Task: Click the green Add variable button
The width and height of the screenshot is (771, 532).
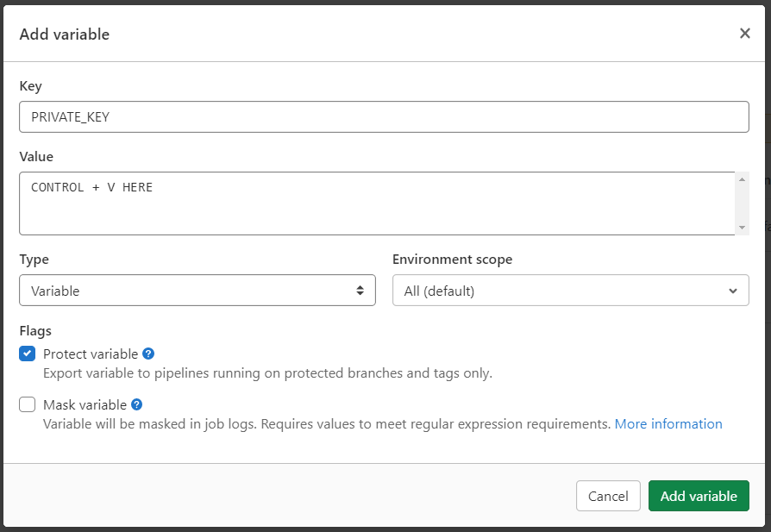Action: (x=699, y=496)
